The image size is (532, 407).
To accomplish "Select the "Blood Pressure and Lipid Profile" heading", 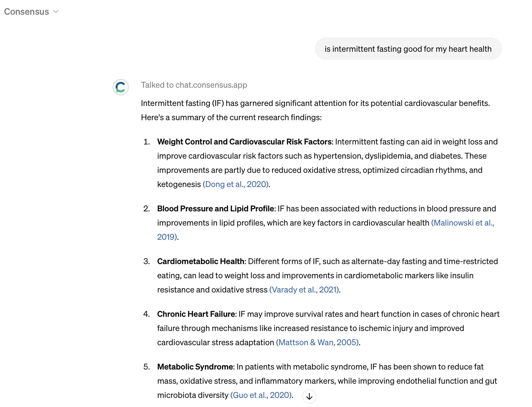I will pyautogui.click(x=215, y=209).
